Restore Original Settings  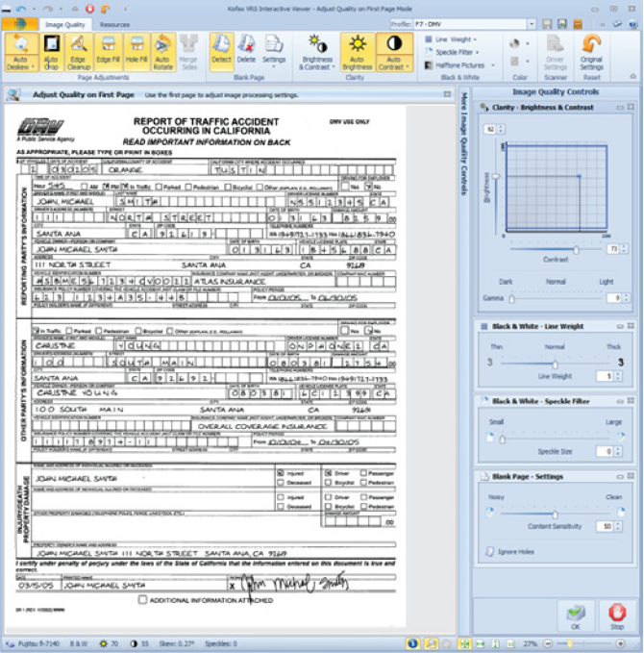pyautogui.click(x=592, y=52)
